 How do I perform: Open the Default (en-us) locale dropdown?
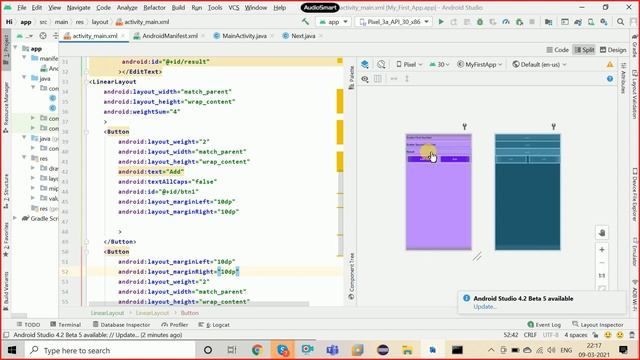tap(539, 64)
